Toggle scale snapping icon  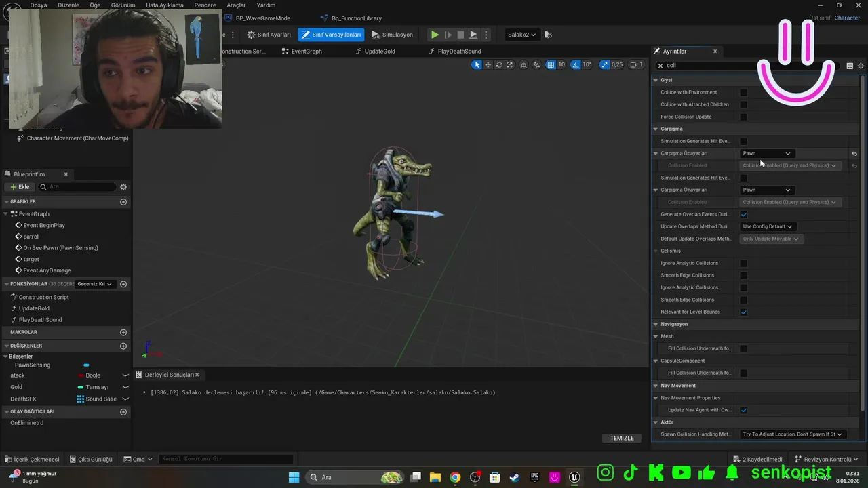(603, 65)
